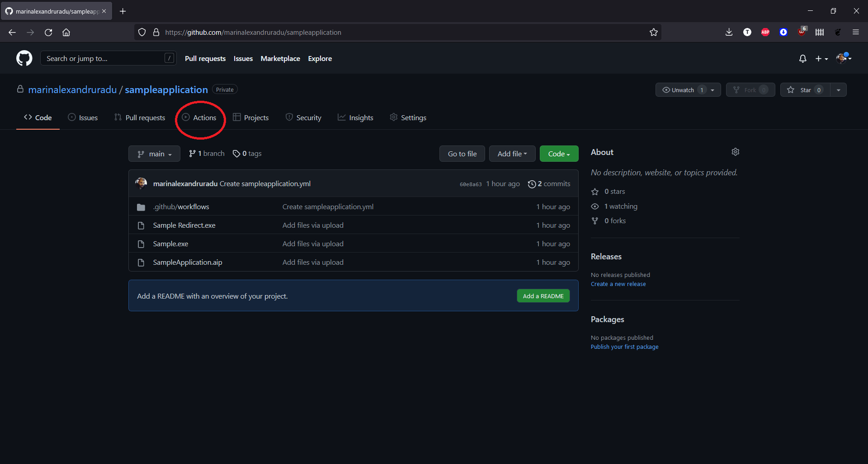868x464 pixels.
Task: Open Create a new release link
Action: pos(618,284)
